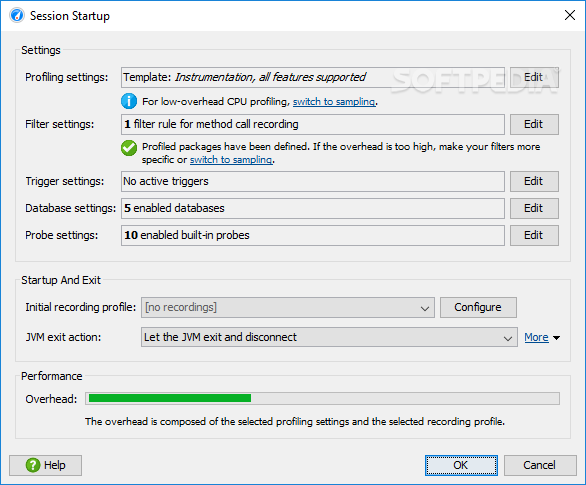Viewport: 586px width, 485px height.
Task: Edit the trigger settings
Action: 534,182
